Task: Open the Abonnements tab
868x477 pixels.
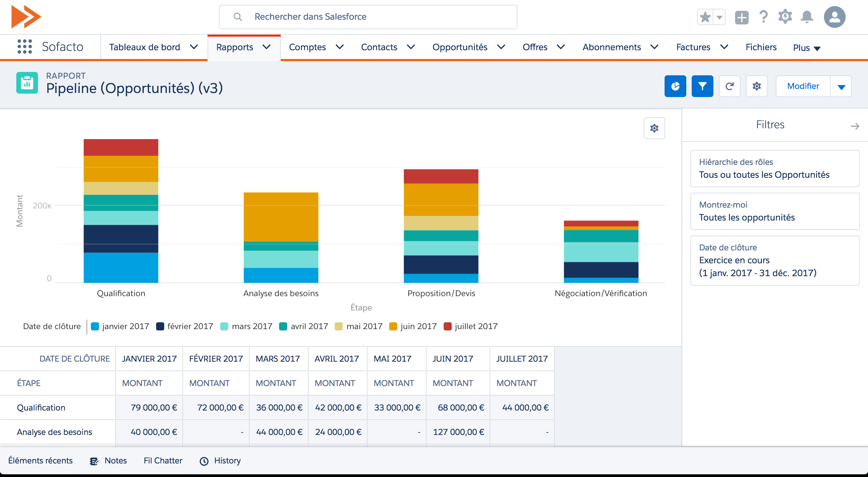Action: click(612, 47)
